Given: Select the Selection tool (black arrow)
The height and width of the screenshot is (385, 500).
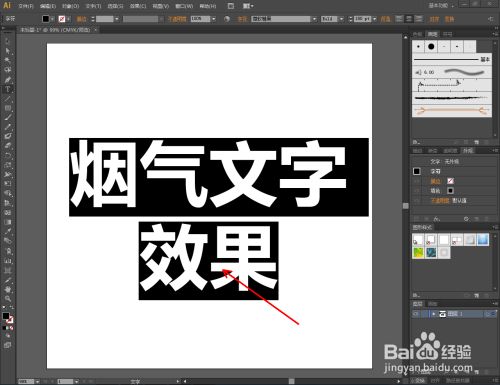Looking at the screenshot, I should [8, 42].
